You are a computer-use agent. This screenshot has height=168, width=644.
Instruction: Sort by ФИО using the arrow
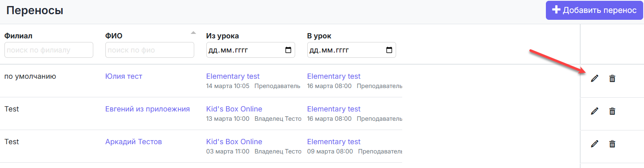click(193, 33)
